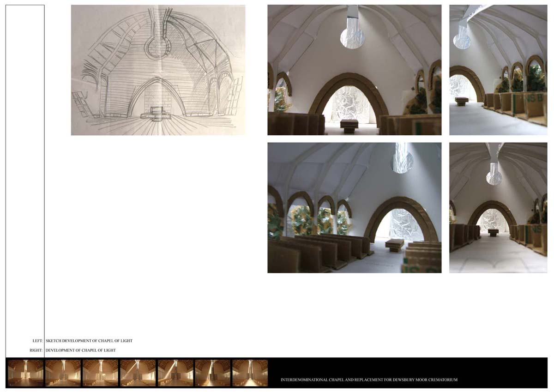Click the 'RIGHT:' label
The height and width of the screenshot is (392, 554).
[36, 350]
